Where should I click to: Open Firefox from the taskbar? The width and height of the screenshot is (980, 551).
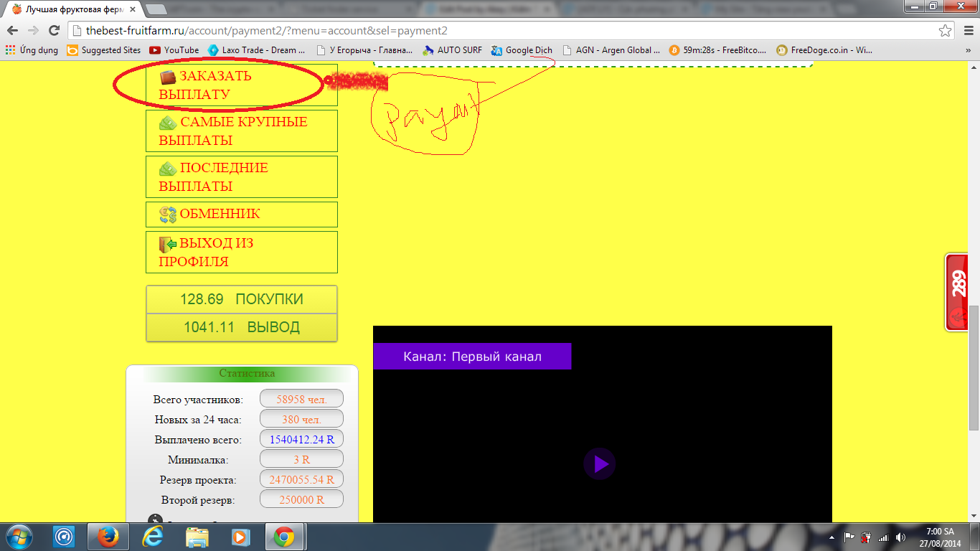coord(108,537)
